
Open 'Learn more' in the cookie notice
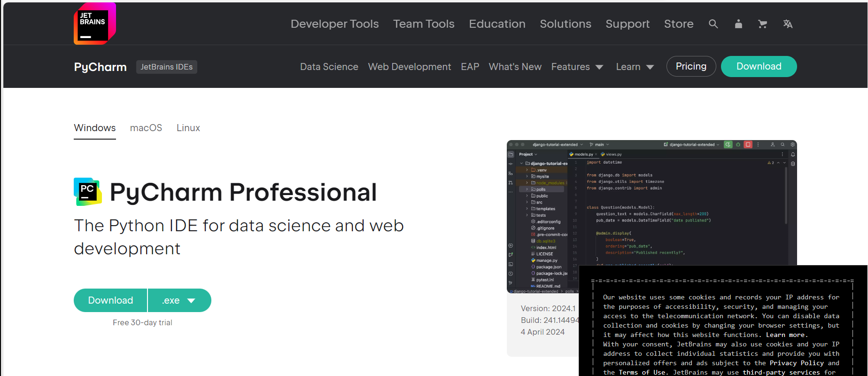coord(785,335)
